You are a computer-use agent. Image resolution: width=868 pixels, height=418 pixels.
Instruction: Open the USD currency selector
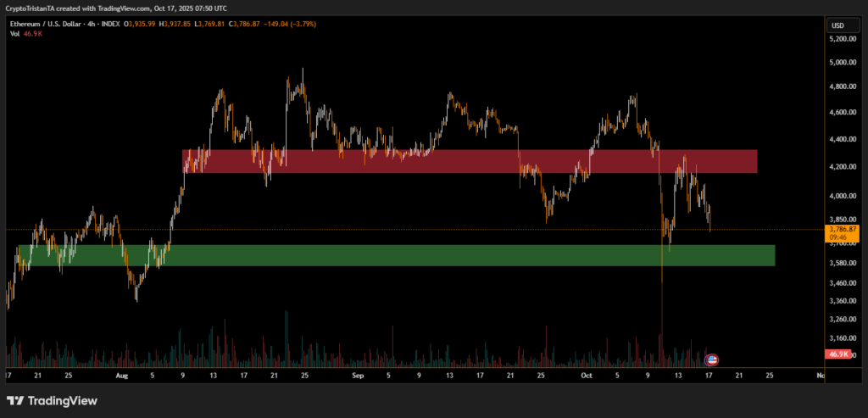click(x=838, y=25)
